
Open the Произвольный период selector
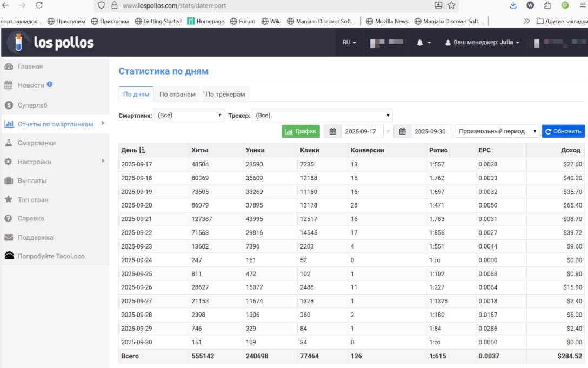tap(497, 131)
